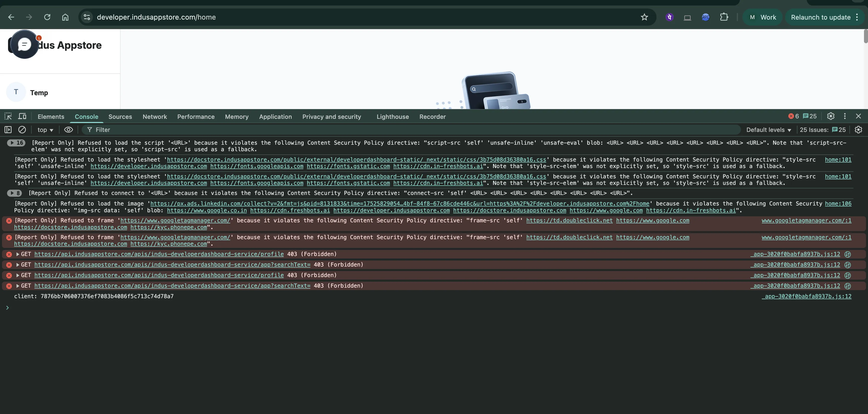
Task: Open the Sources tab
Action: [x=120, y=117]
